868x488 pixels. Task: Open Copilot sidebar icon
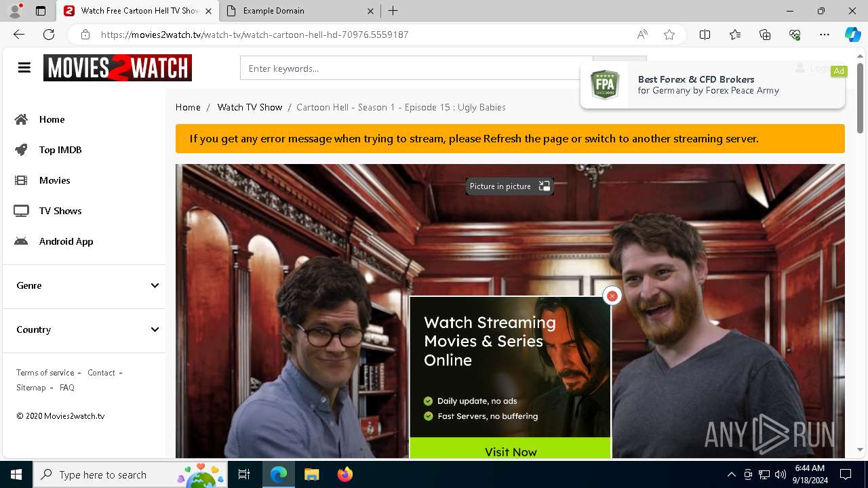pos(852,35)
